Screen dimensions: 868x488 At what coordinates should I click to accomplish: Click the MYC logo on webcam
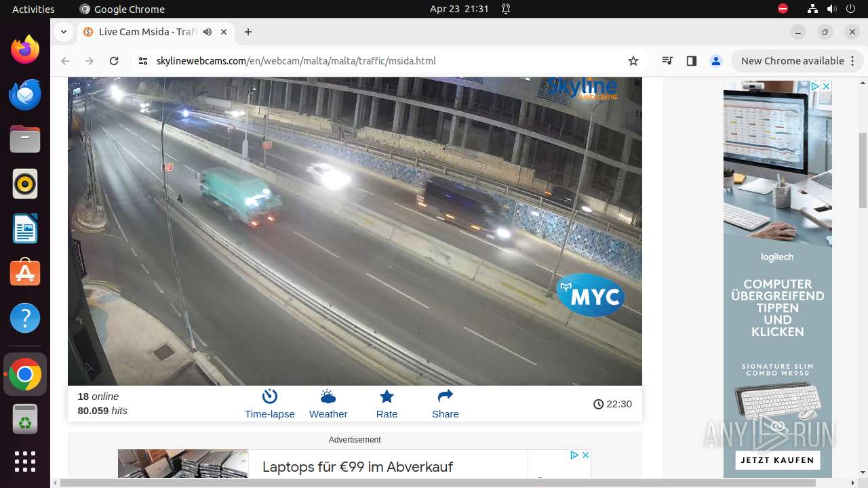591,296
